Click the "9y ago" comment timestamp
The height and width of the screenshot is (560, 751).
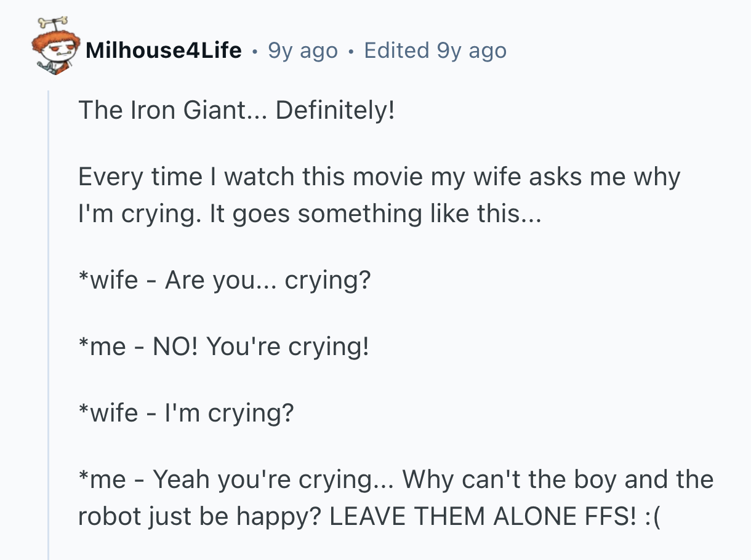[x=303, y=50]
